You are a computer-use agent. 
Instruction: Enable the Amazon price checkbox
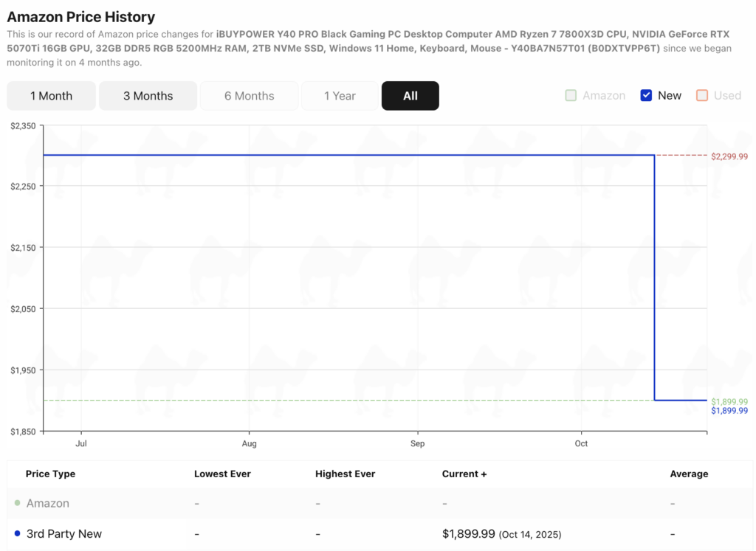pyautogui.click(x=571, y=95)
